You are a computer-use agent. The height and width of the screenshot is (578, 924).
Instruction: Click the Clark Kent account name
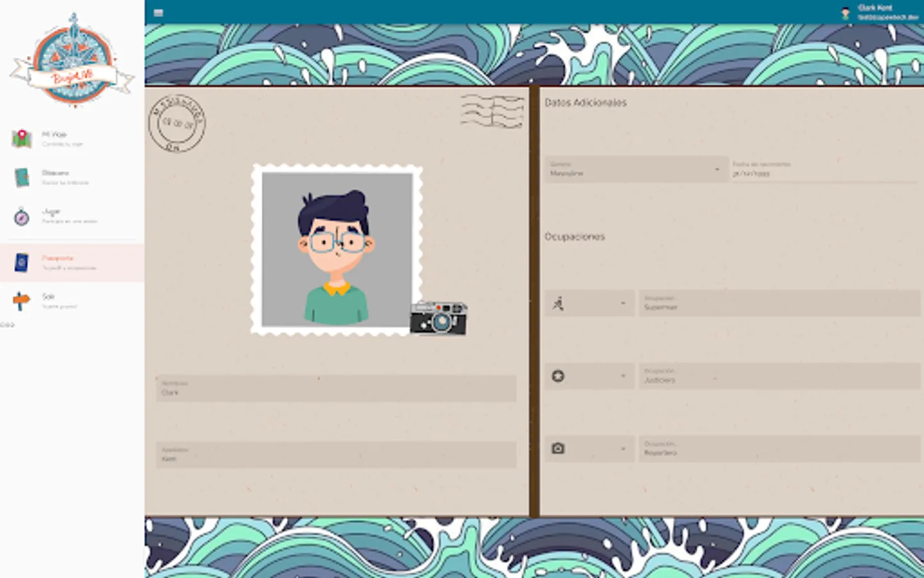pyautogui.click(x=875, y=8)
